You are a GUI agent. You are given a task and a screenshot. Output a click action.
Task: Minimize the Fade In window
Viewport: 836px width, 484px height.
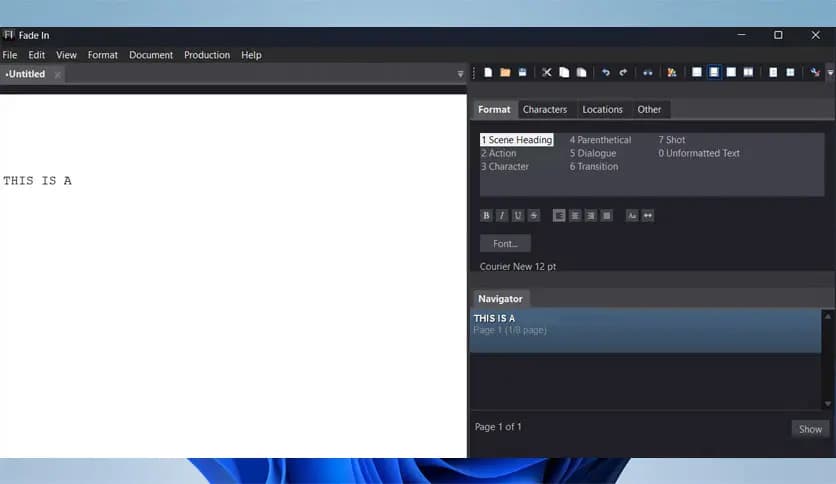[742, 35]
